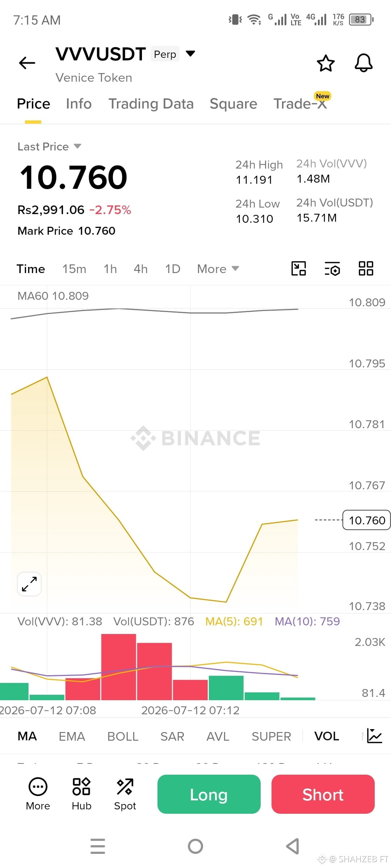Viewport: 391px width, 868px height.
Task: Add VVVUSDT to favorites with star icon
Action: coord(326,63)
